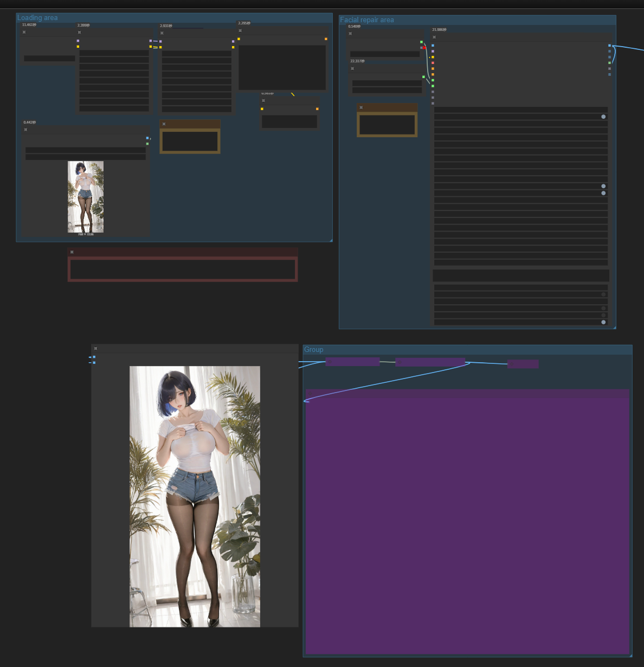Collapse the large 21.986秒 face repair node
The width and height of the screenshot is (644, 667).
434,37
